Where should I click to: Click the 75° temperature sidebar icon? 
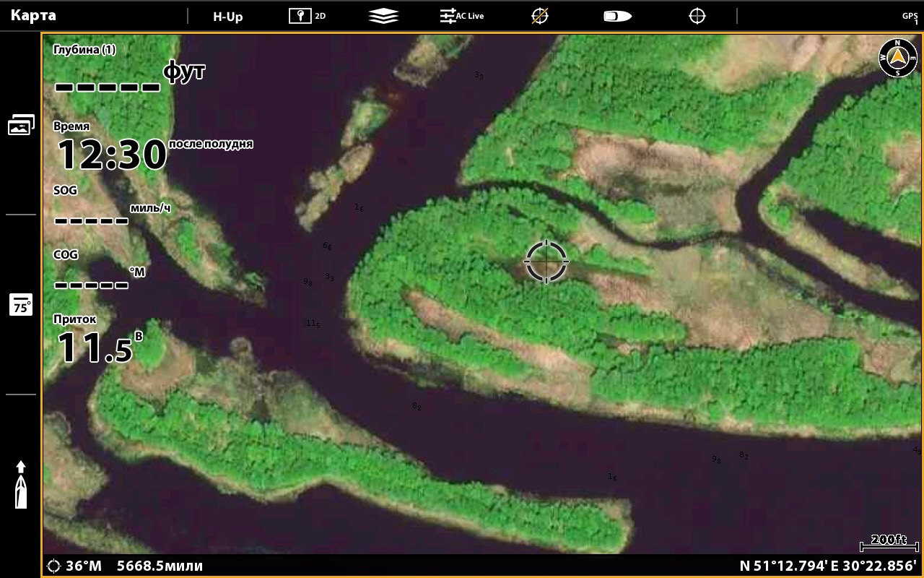tap(21, 305)
